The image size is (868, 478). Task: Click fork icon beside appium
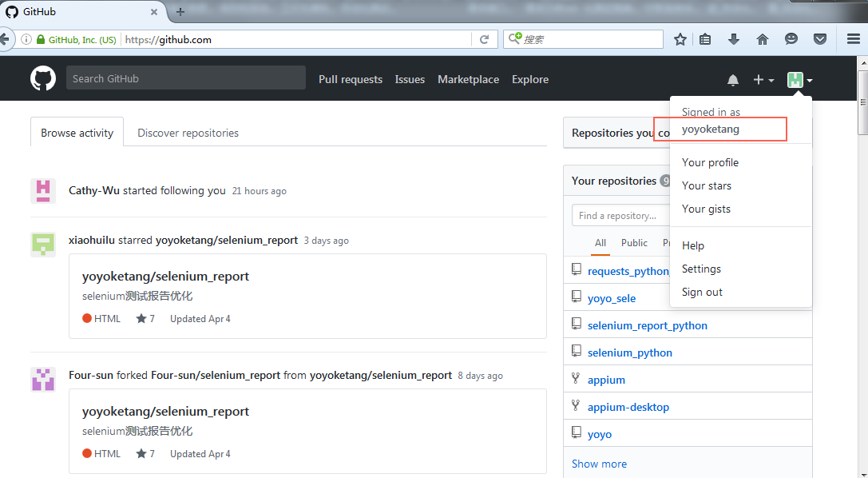click(x=576, y=378)
